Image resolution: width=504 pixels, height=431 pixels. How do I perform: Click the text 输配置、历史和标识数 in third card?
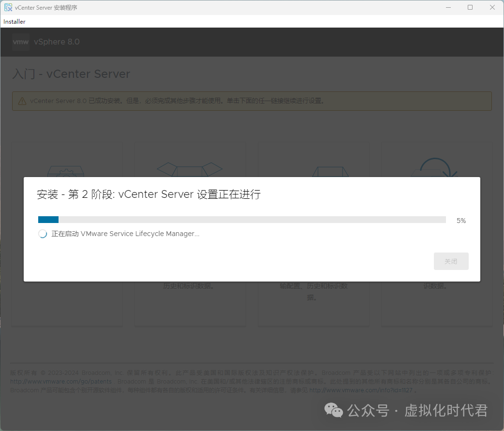pyautogui.click(x=313, y=286)
